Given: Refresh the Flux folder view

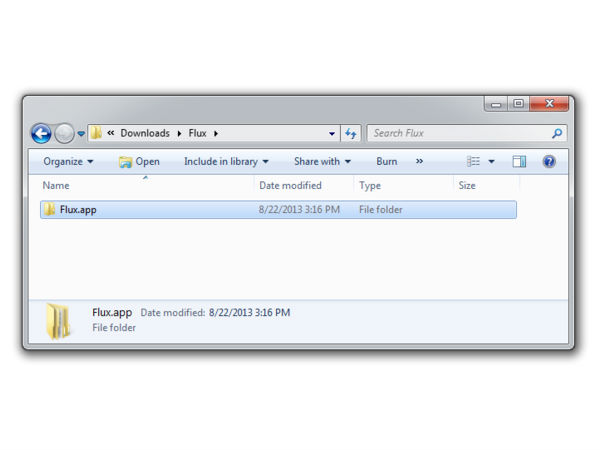Looking at the screenshot, I should (x=351, y=134).
